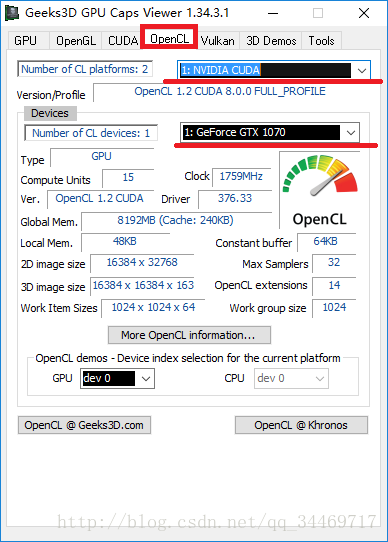Select the CUDA tab

(x=122, y=41)
